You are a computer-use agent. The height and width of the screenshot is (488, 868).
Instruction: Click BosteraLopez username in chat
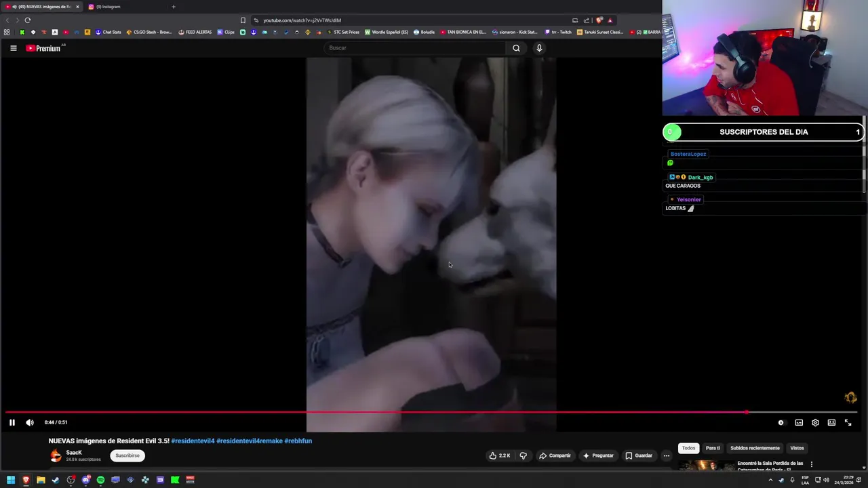click(x=688, y=154)
